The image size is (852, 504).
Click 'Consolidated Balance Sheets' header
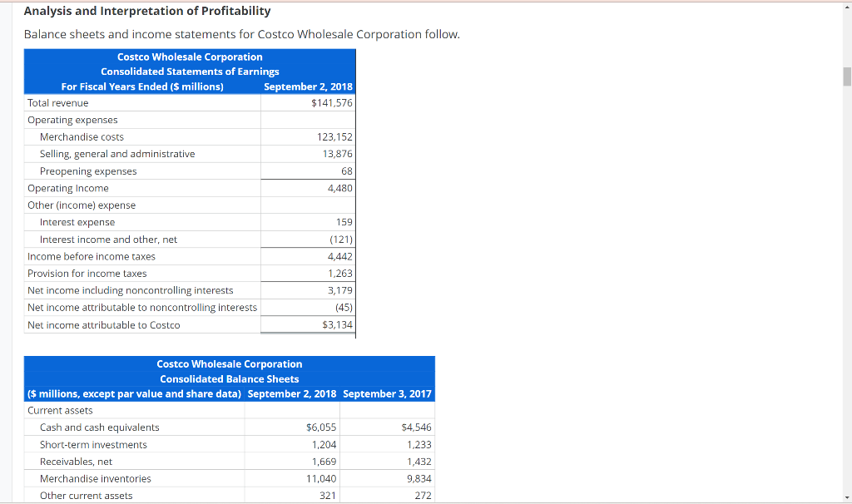click(x=230, y=379)
